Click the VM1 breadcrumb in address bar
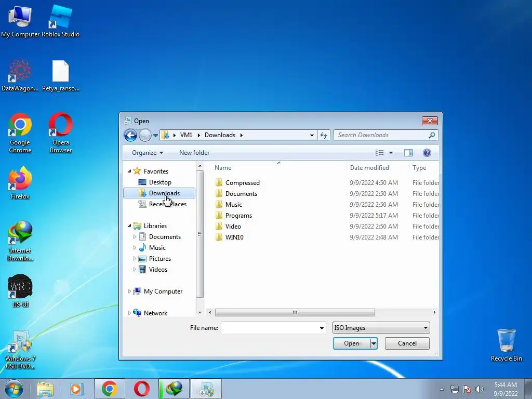Viewport: 532px width, 399px height. click(x=186, y=135)
